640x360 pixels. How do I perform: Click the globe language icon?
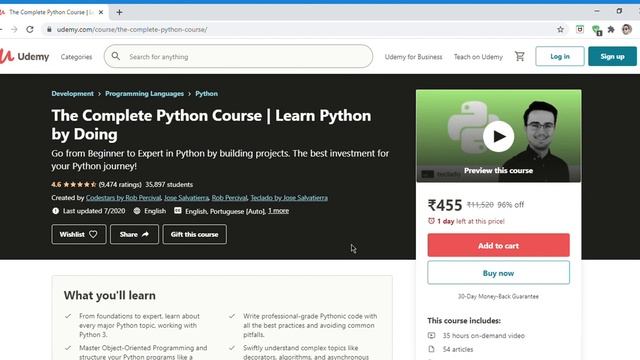coord(137,211)
